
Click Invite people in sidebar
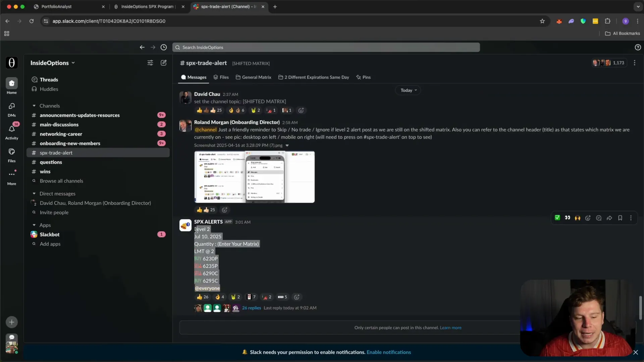54,213
